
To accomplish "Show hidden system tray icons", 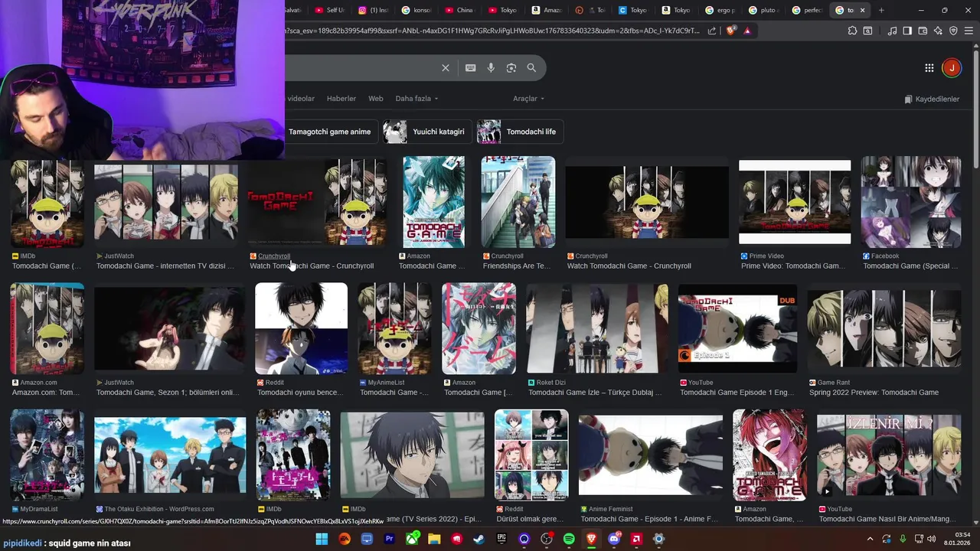I will pos(870,539).
